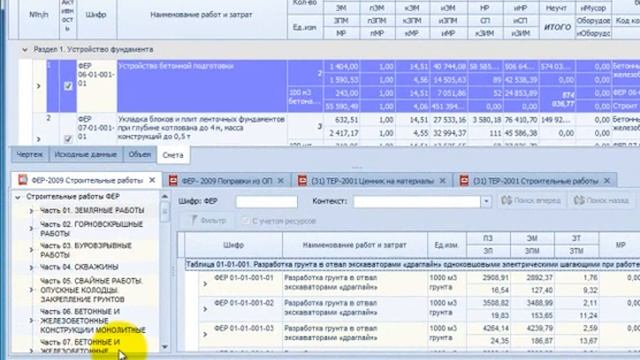Collapse the Строительные работы ФЕР tree node
The width and height of the screenshot is (640, 360).
(18, 197)
